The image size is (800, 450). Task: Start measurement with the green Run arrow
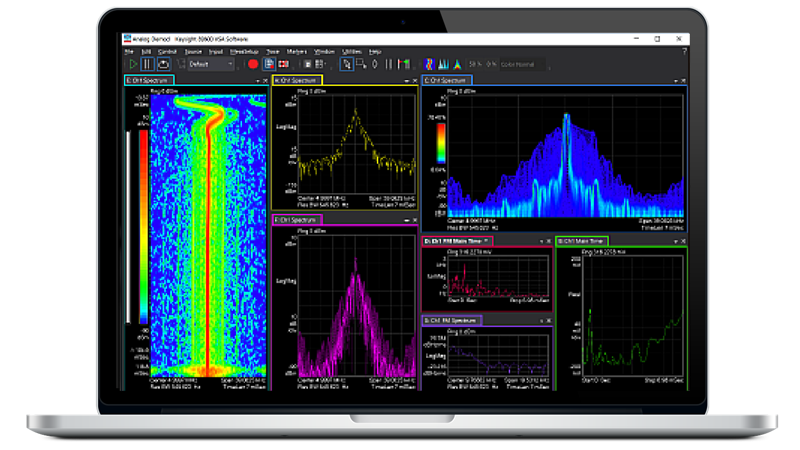coord(133,64)
